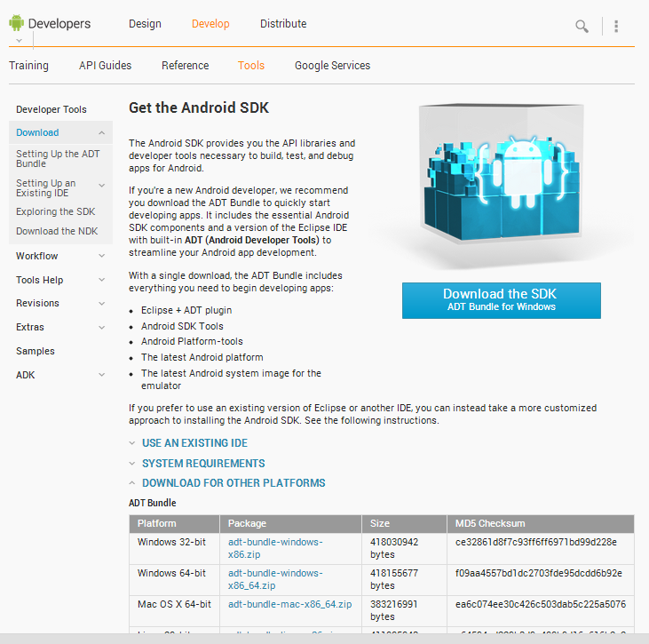This screenshot has height=644, width=649.
Task: Click up-arrow beside DOWNLOAD FOR OTHER PLATFORMS
Action: (132, 483)
